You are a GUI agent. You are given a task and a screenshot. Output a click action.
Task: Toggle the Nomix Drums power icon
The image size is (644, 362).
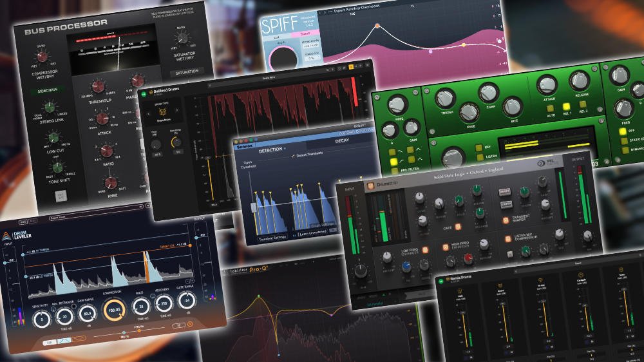[x=442, y=281]
